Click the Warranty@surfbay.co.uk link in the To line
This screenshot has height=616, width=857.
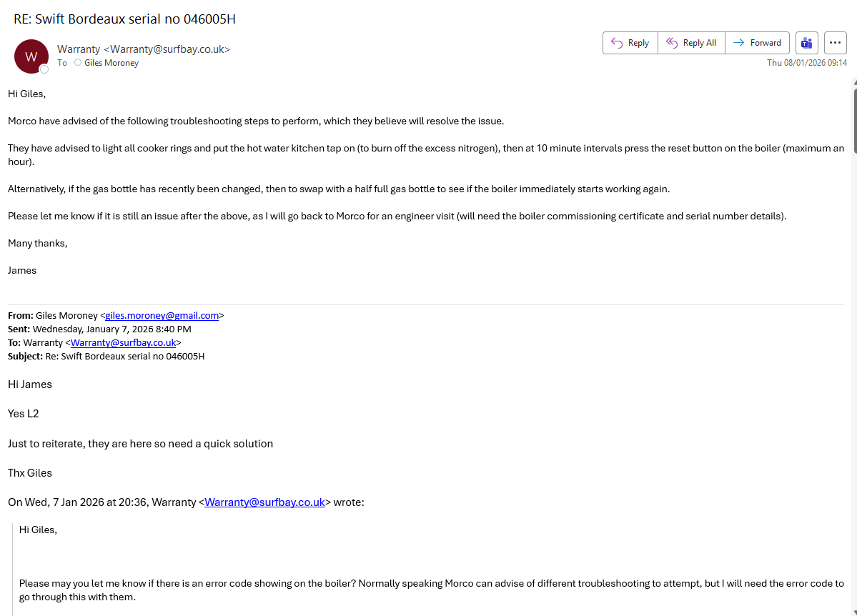click(x=123, y=342)
